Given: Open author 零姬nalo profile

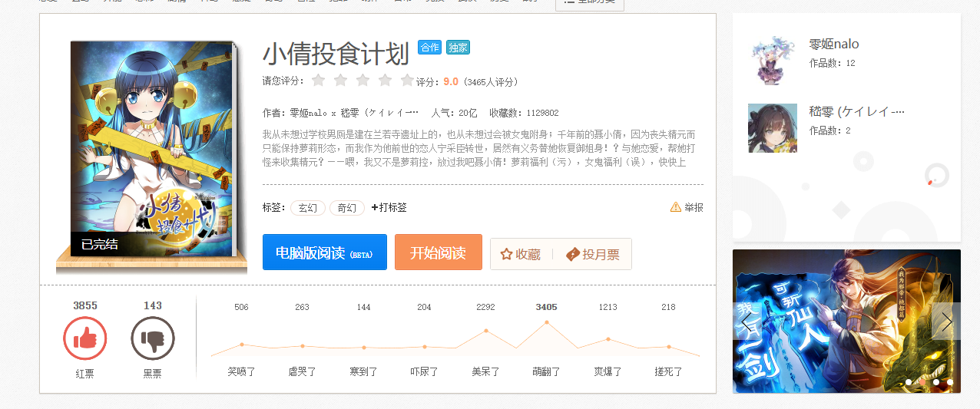Looking at the screenshot, I should [x=834, y=45].
